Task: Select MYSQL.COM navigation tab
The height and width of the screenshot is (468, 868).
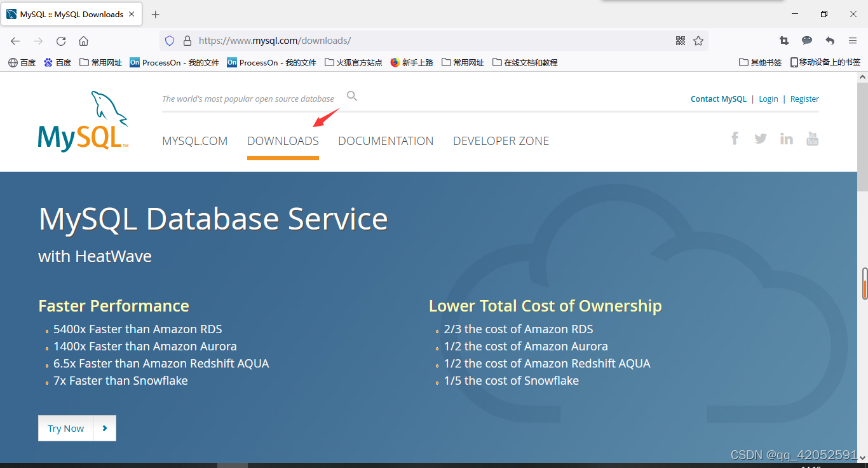Action: pos(195,141)
